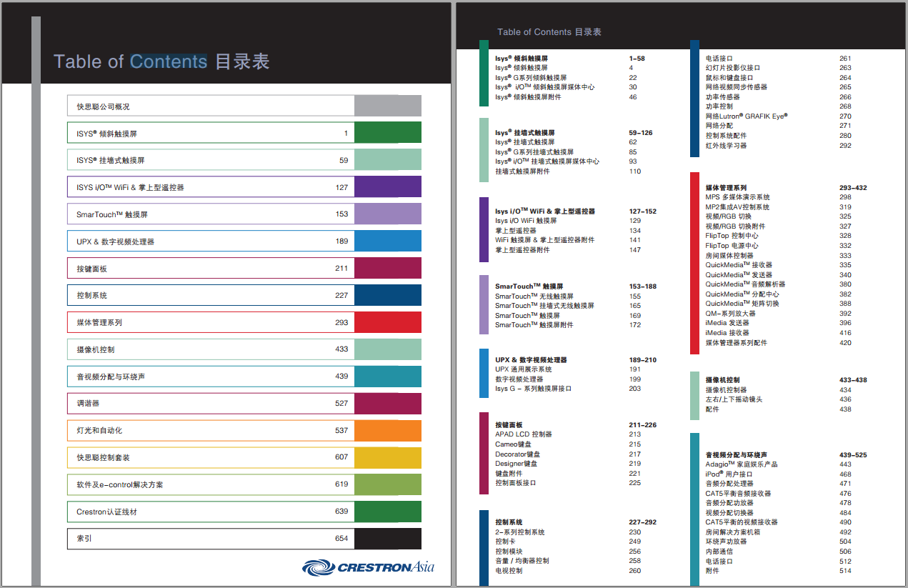Go to iPod 用户接口 entry
This screenshot has height=588, width=908.
point(729,474)
